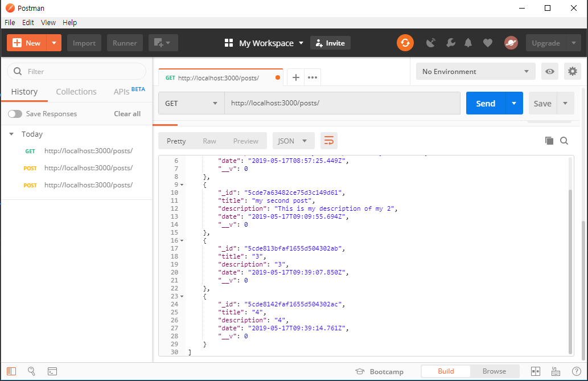Click Bootcamp graduation cap icon
The image size is (588, 381).
360,371
